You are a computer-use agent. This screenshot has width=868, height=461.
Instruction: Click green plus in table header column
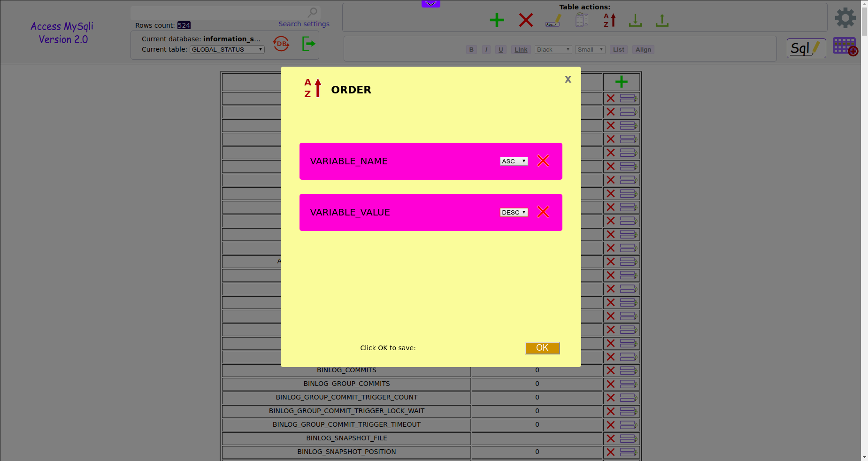click(x=622, y=82)
